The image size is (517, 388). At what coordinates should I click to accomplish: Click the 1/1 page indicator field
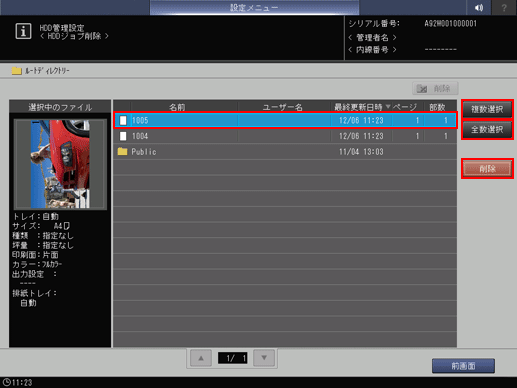pos(232,358)
